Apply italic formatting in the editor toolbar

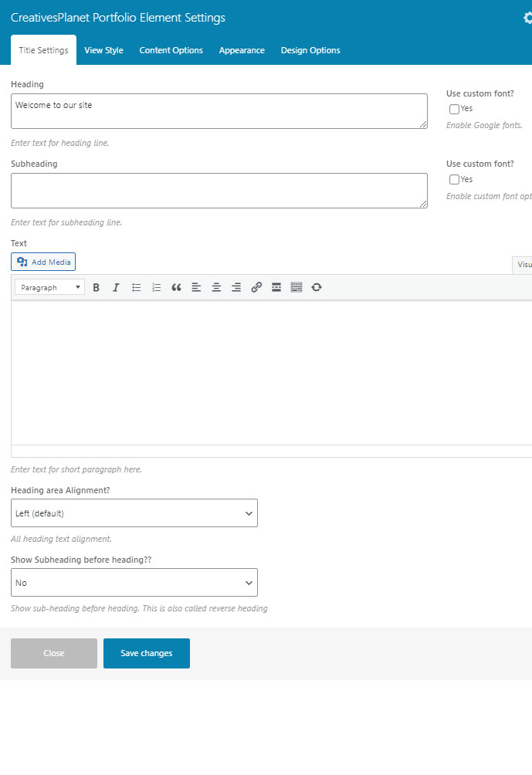116,287
